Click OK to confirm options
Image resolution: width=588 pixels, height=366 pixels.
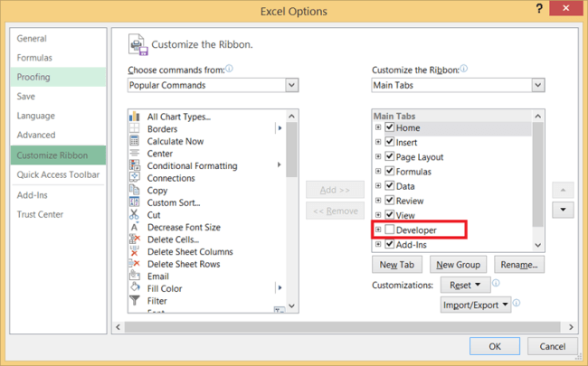(x=494, y=346)
